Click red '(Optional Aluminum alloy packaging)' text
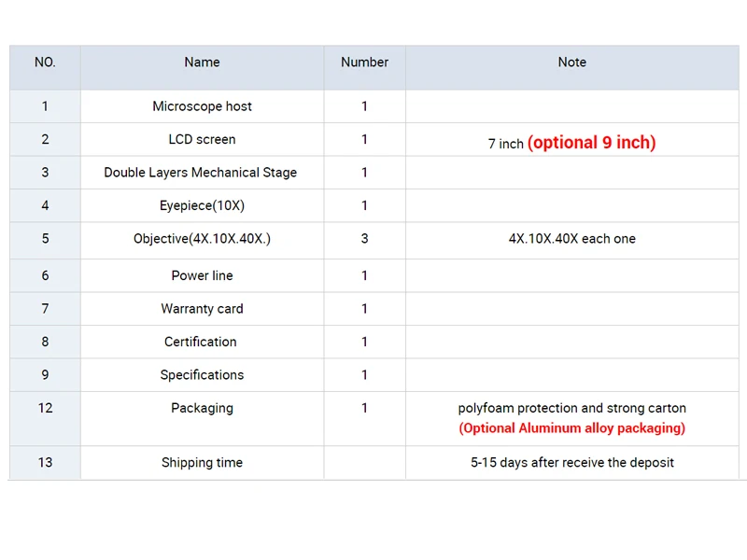Image resolution: width=747 pixels, height=560 pixels. tap(572, 428)
